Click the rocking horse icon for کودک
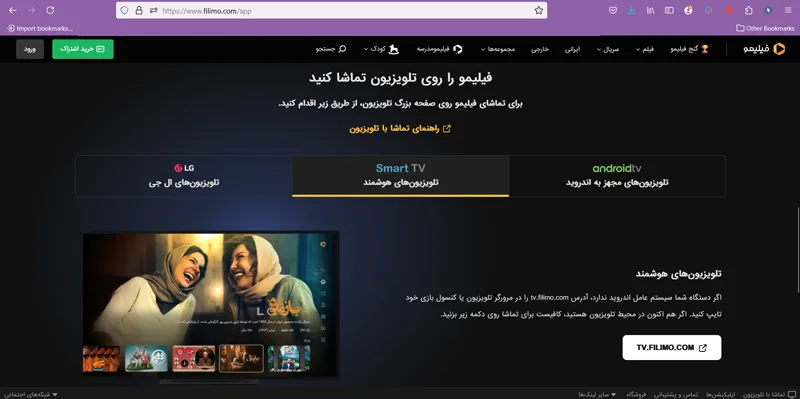Viewport: 800px width, 399px height. [x=394, y=49]
